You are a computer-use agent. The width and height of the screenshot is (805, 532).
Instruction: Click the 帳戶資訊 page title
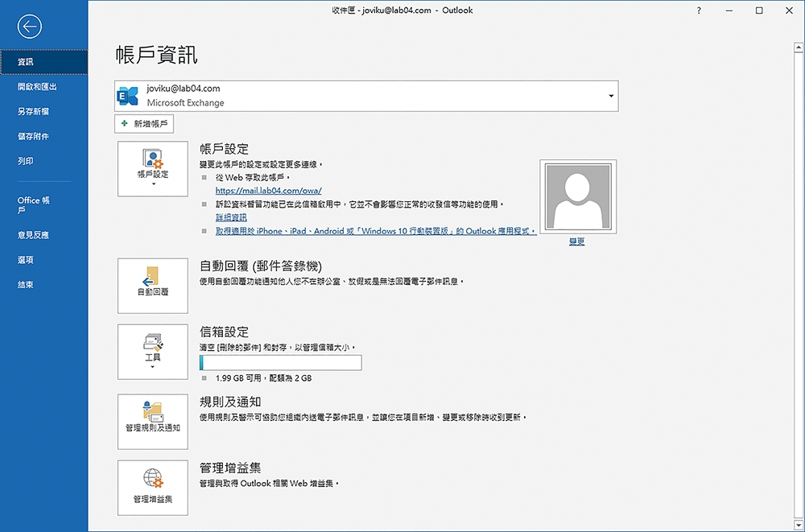click(x=157, y=56)
